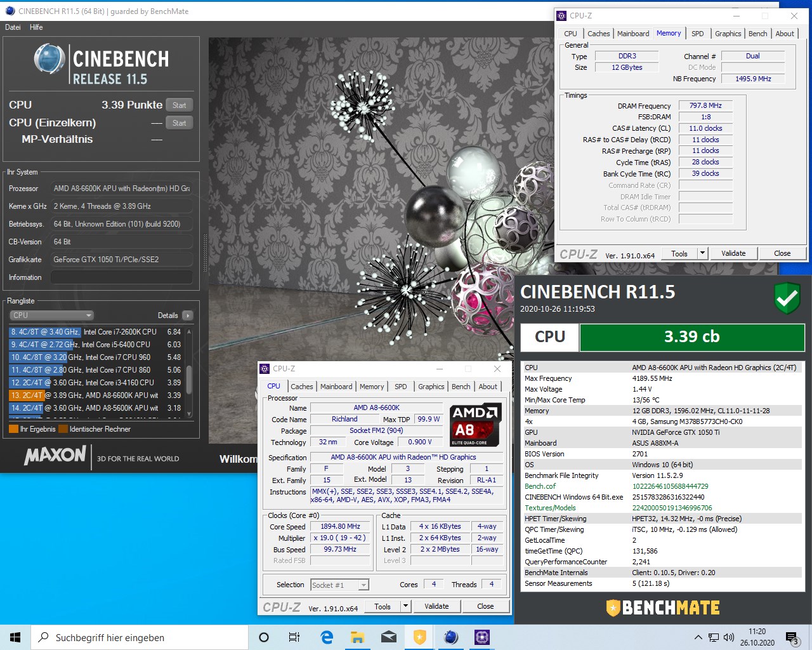
Task: Click the Cinebench title bar icon
Action: point(10,11)
